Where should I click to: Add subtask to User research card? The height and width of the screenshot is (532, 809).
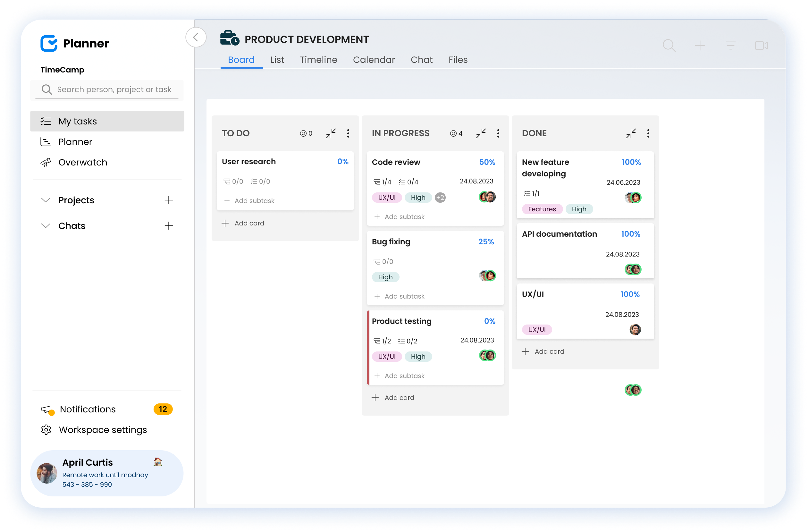(x=249, y=200)
